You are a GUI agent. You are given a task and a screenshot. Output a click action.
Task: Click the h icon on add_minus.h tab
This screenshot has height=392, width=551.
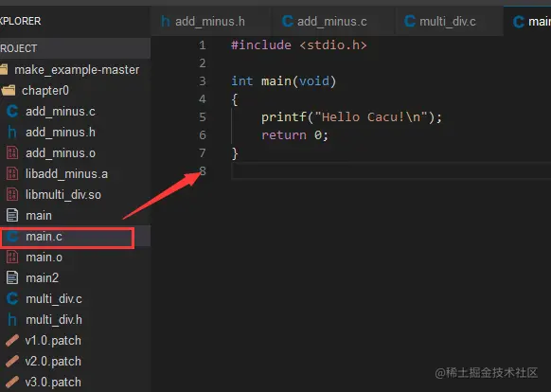click(166, 22)
